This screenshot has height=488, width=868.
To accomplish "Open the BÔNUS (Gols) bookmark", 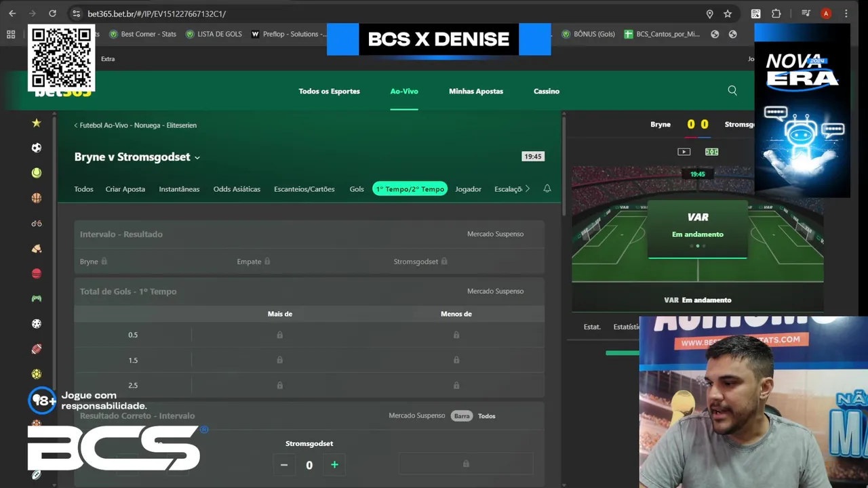I will click(589, 34).
